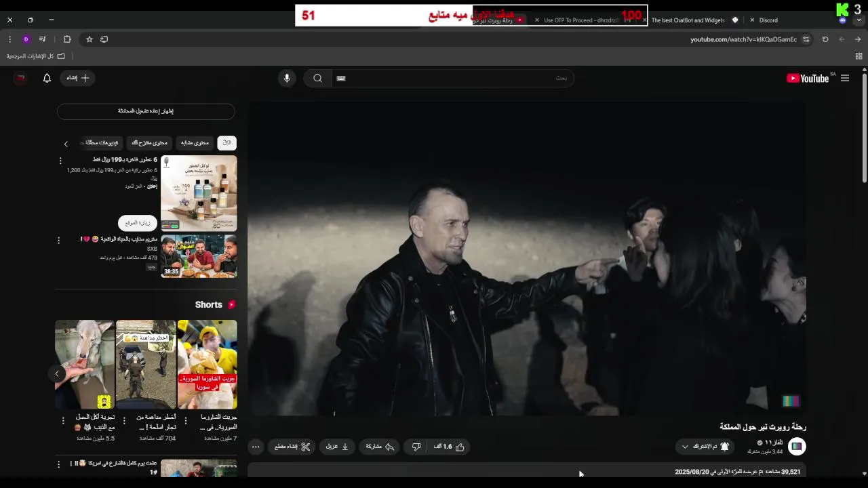Create a clip with scissors button
The width and height of the screenshot is (868, 488).
pyautogui.click(x=293, y=447)
